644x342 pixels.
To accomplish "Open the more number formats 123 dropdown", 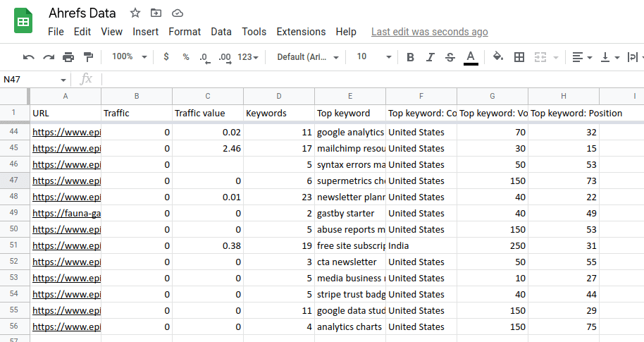I will 247,57.
